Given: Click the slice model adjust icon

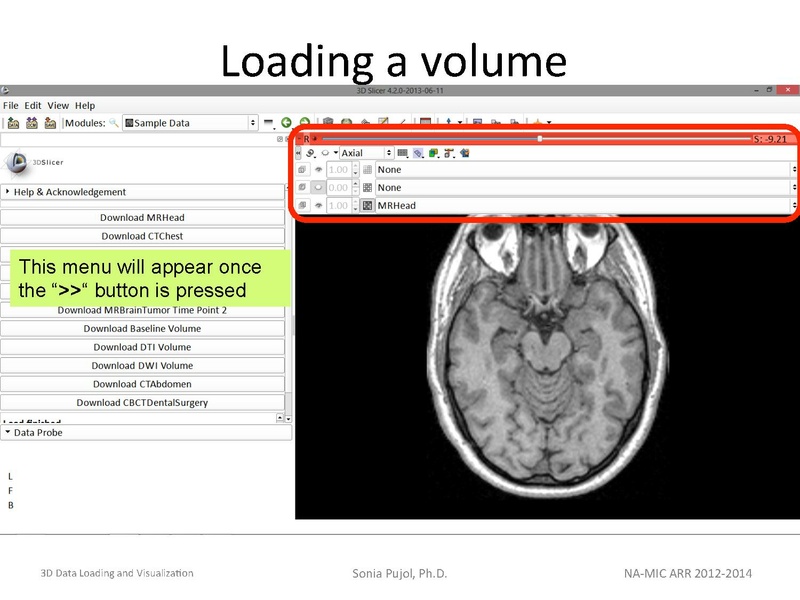Looking at the screenshot, I should pos(449,153).
